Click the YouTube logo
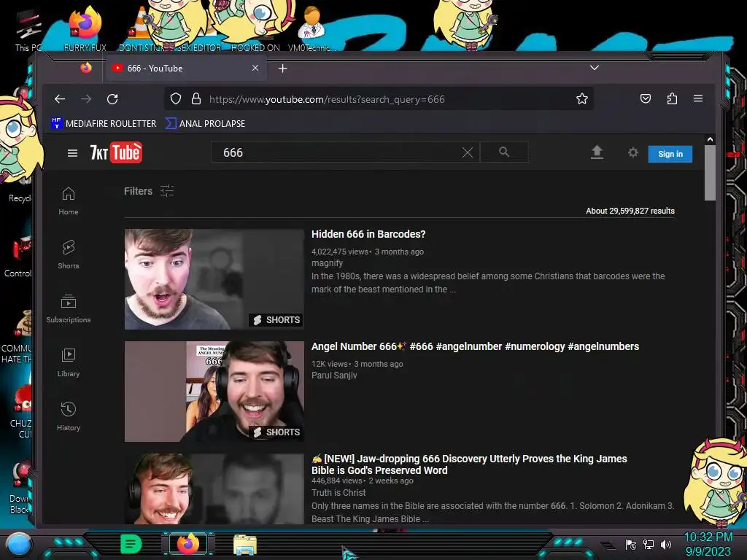The width and height of the screenshot is (747, 560). [x=116, y=152]
